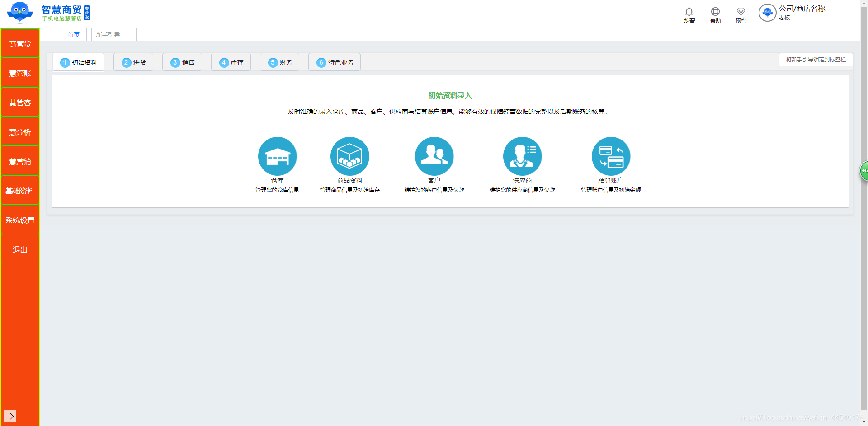Open the 客户 customers icon
Viewport: 868px width, 426px height.
click(434, 156)
